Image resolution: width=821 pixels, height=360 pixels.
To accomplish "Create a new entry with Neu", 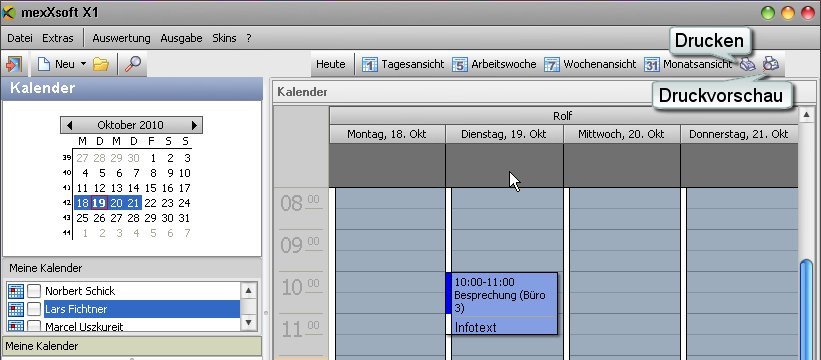I will tap(57, 64).
